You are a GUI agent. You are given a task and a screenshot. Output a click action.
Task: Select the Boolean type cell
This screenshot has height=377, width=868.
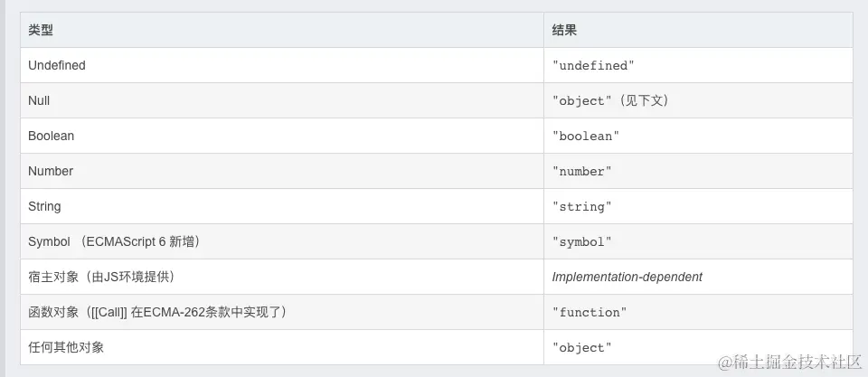click(x=52, y=136)
